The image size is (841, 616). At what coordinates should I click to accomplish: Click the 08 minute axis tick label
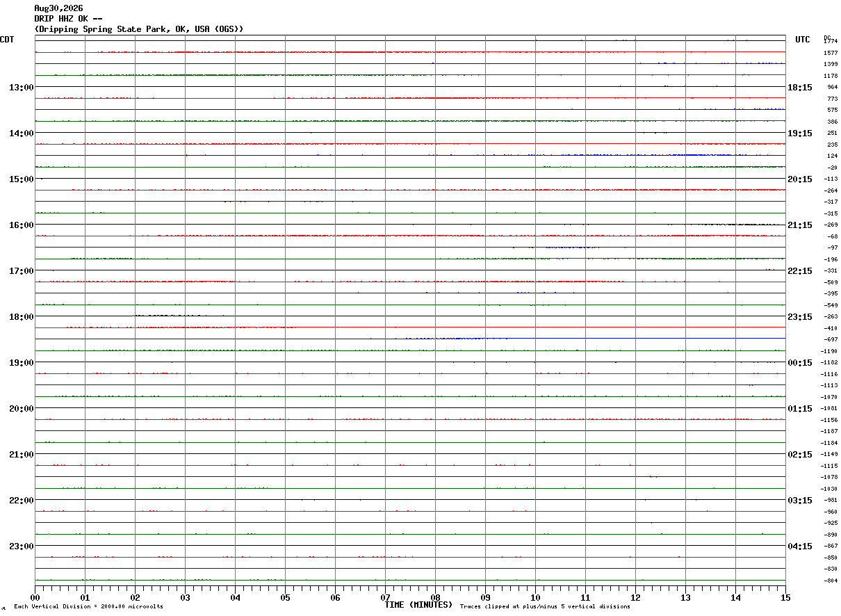435,597
